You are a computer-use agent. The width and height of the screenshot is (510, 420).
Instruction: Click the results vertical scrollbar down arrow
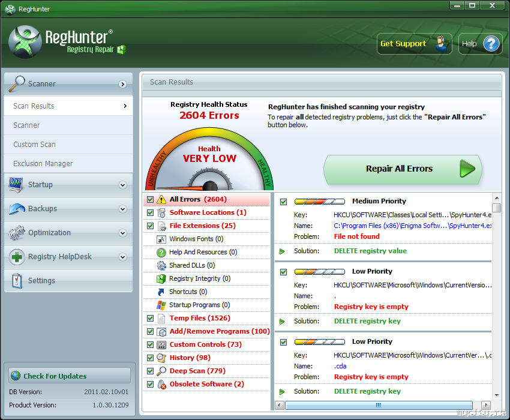(x=497, y=395)
